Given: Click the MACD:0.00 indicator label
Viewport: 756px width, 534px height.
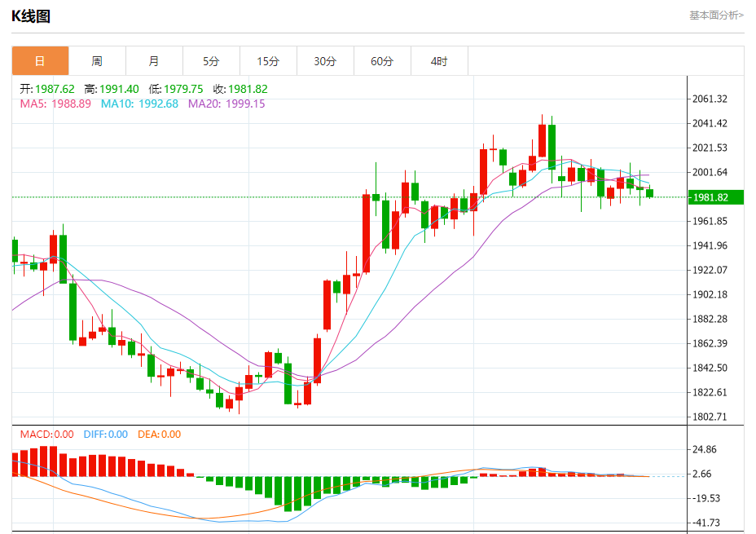Looking at the screenshot, I should click(46, 435).
